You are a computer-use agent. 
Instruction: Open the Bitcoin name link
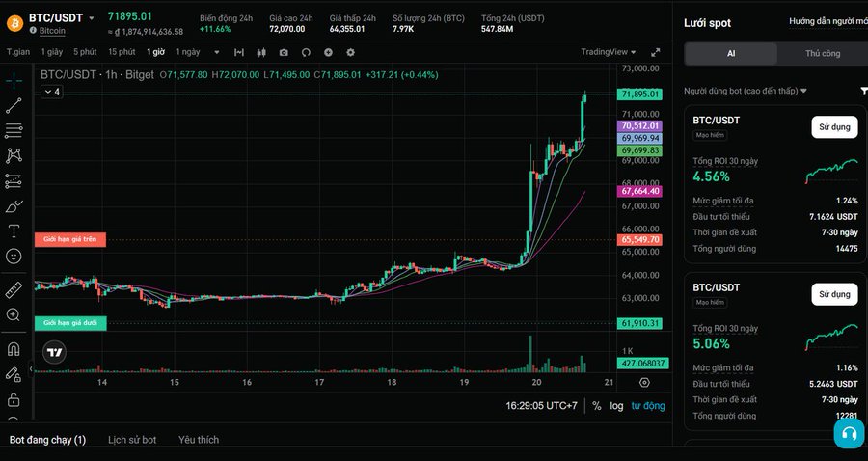52,31
